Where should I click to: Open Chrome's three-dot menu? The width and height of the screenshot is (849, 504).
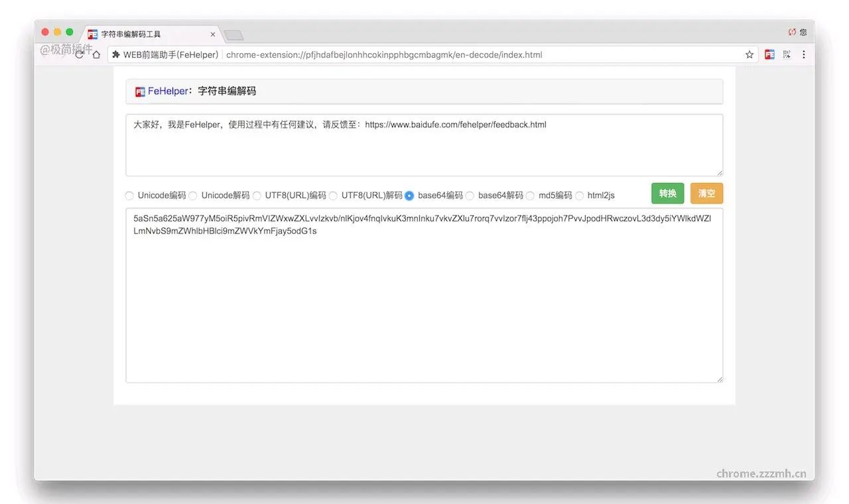804,54
